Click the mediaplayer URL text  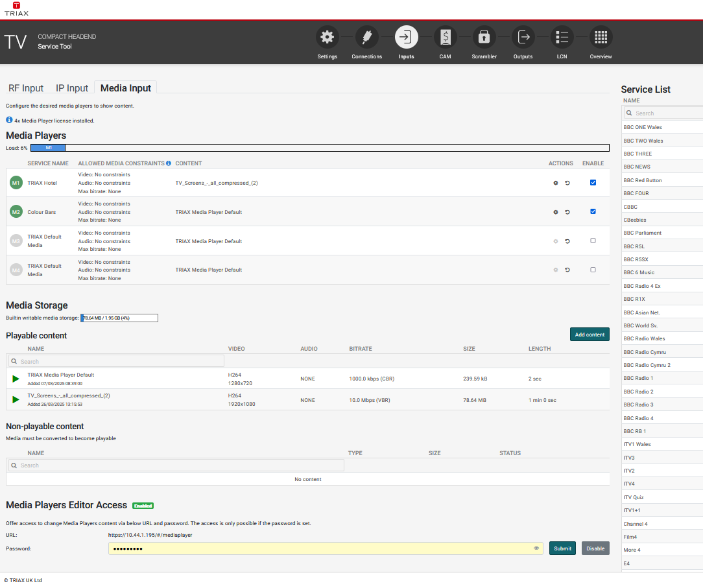click(150, 535)
